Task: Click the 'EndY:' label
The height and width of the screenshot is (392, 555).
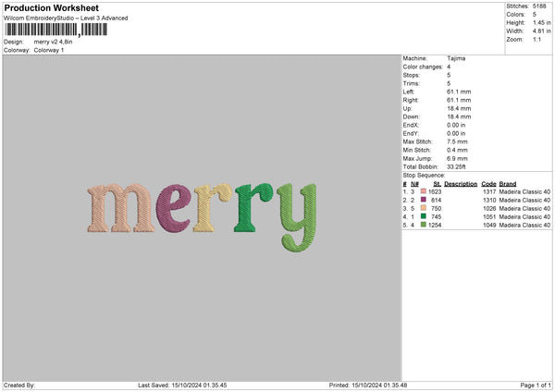Action: tap(411, 133)
